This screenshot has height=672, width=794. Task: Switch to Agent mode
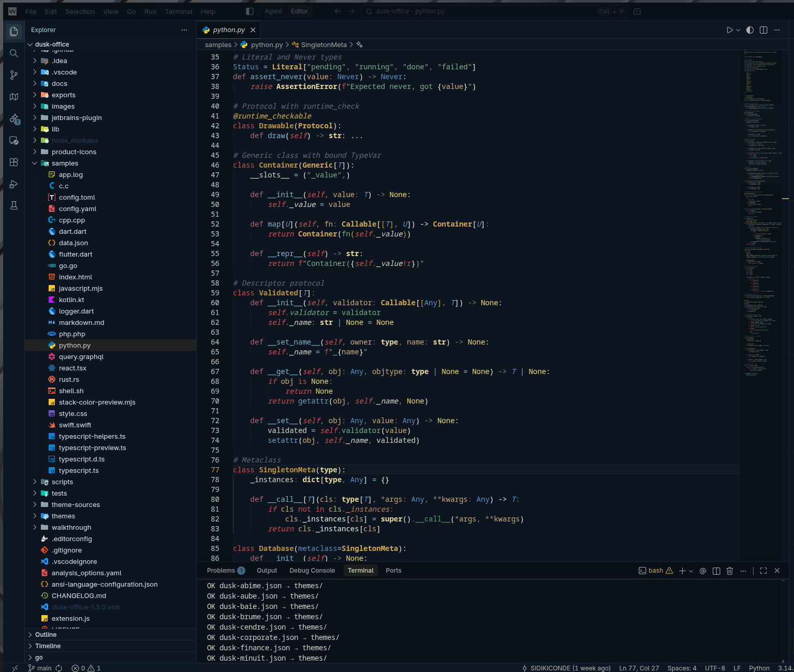[273, 11]
